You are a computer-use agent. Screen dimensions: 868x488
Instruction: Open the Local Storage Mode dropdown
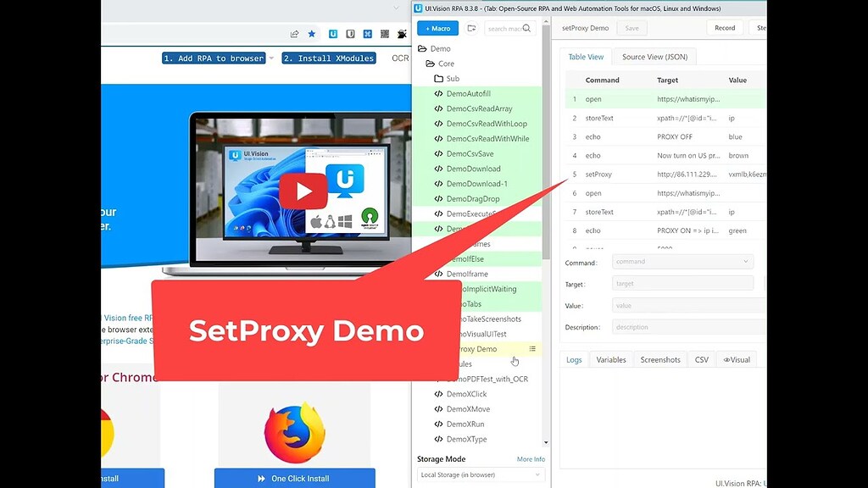pyautogui.click(x=481, y=475)
